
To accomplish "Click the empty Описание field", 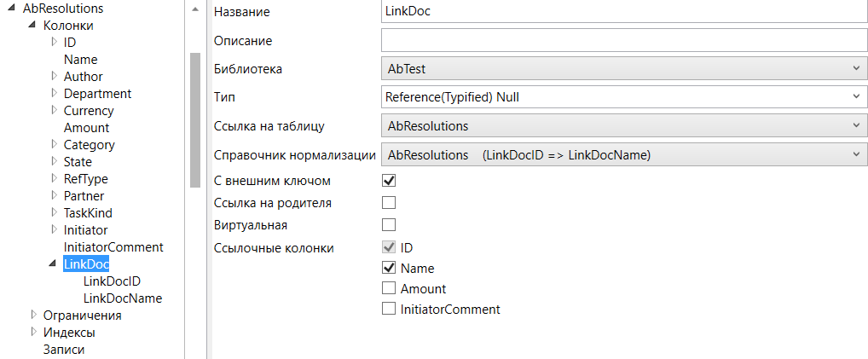I will 622,40.
